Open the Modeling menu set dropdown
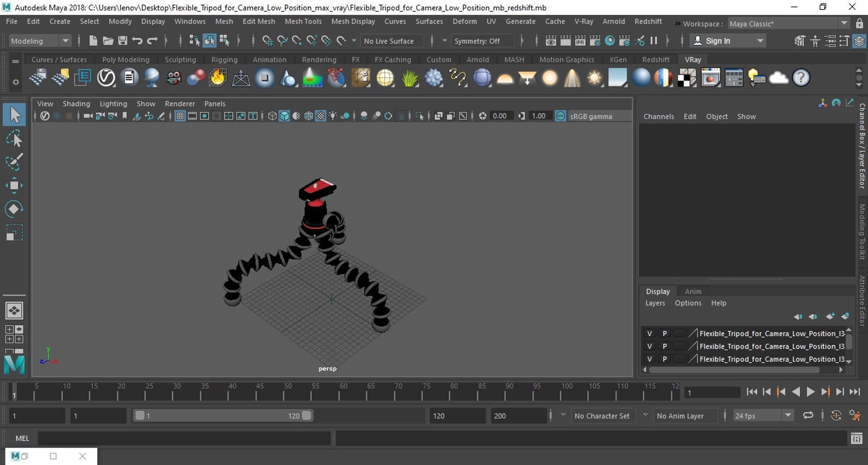The image size is (868, 465). 40,41
